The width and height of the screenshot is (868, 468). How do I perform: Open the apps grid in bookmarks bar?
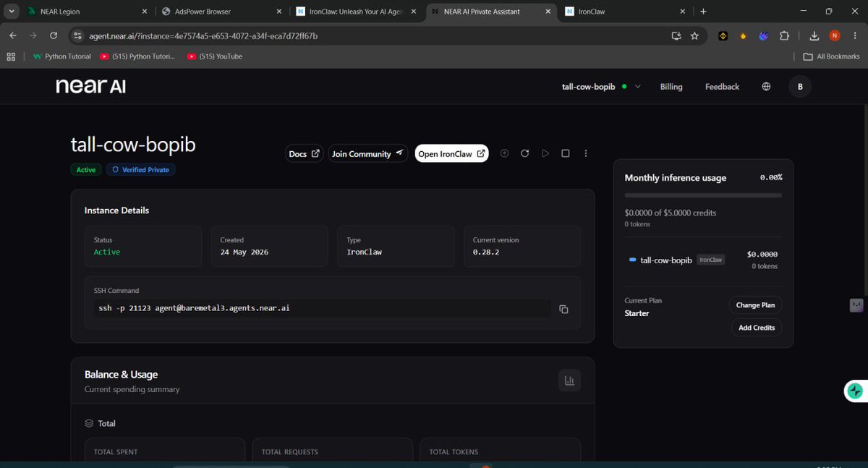coord(12,56)
